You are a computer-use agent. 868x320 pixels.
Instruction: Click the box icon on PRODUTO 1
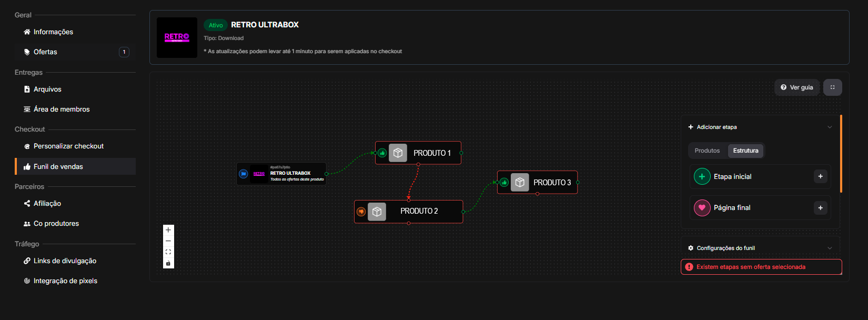[398, 153]
